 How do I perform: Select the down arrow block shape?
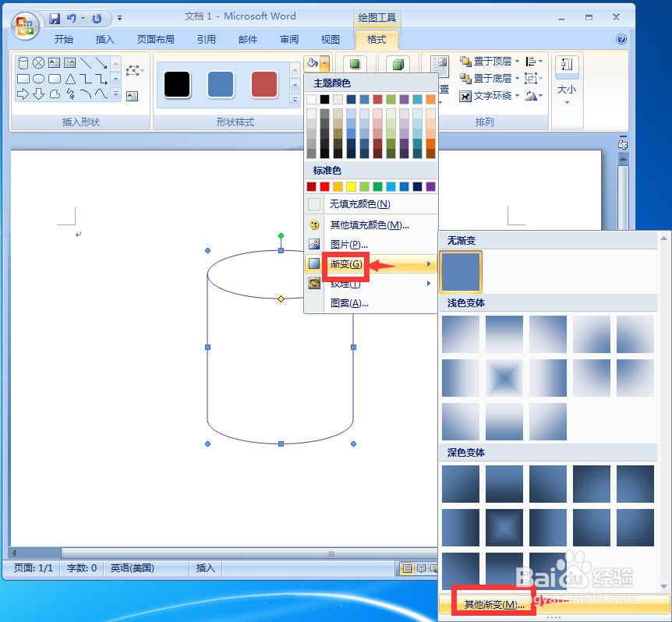coord(38,94)
